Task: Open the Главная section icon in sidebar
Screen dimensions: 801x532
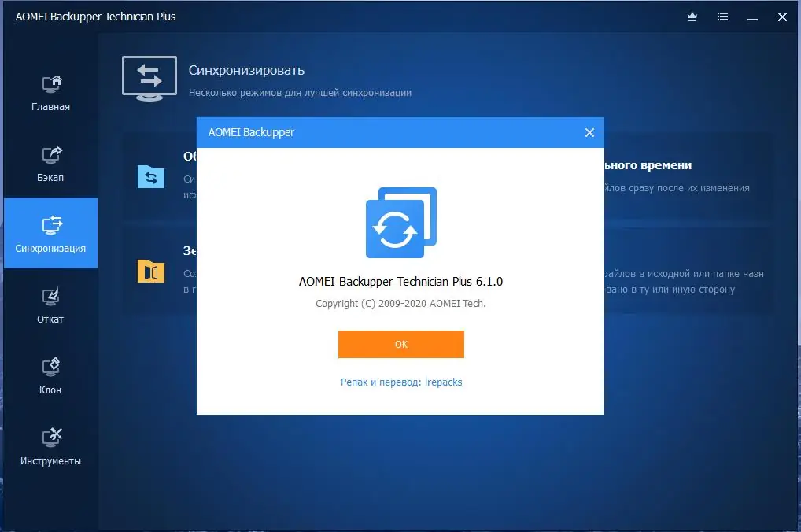Action: pos(50,83)
